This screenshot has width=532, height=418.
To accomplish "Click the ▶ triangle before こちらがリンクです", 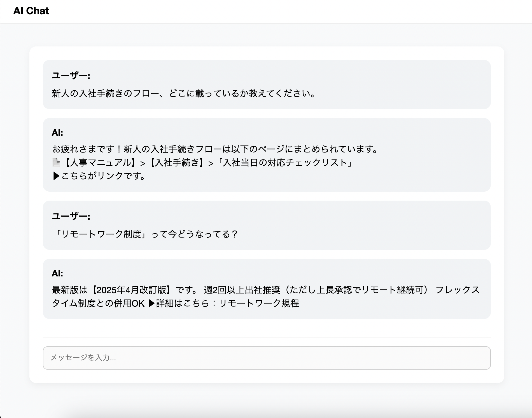I will tap(56, 176).
